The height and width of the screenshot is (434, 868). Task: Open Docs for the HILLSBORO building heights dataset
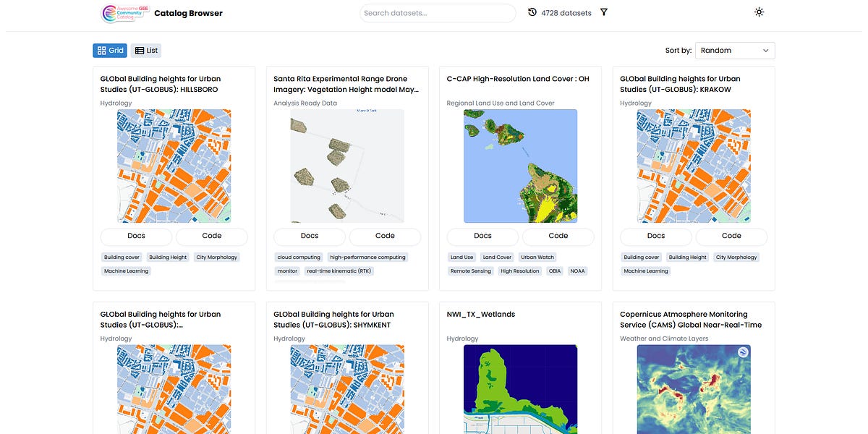pos(136,236)
